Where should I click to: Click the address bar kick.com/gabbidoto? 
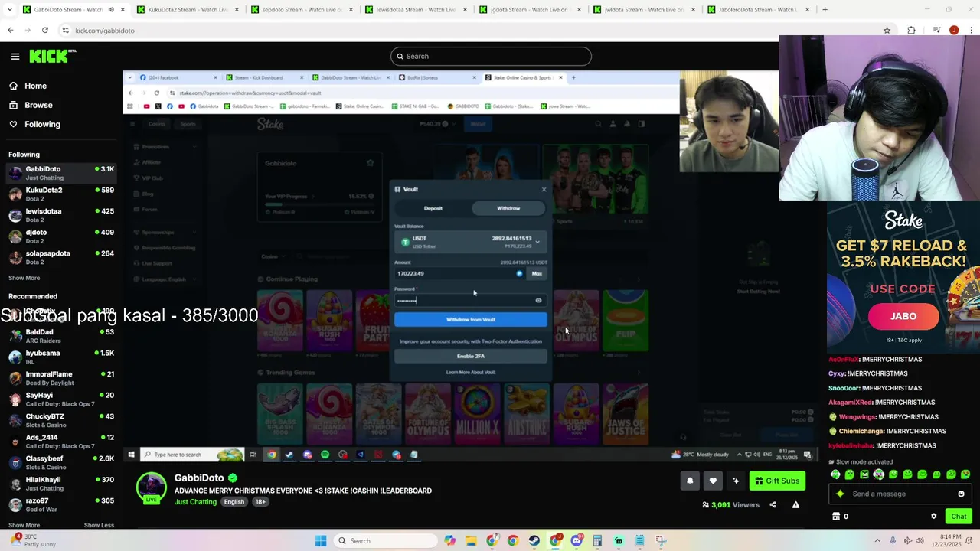point(105,31)
